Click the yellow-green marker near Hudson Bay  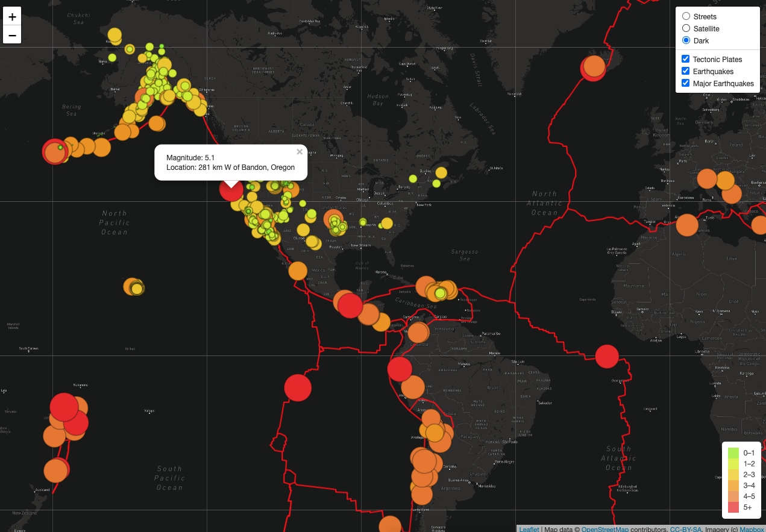point(413,179)
